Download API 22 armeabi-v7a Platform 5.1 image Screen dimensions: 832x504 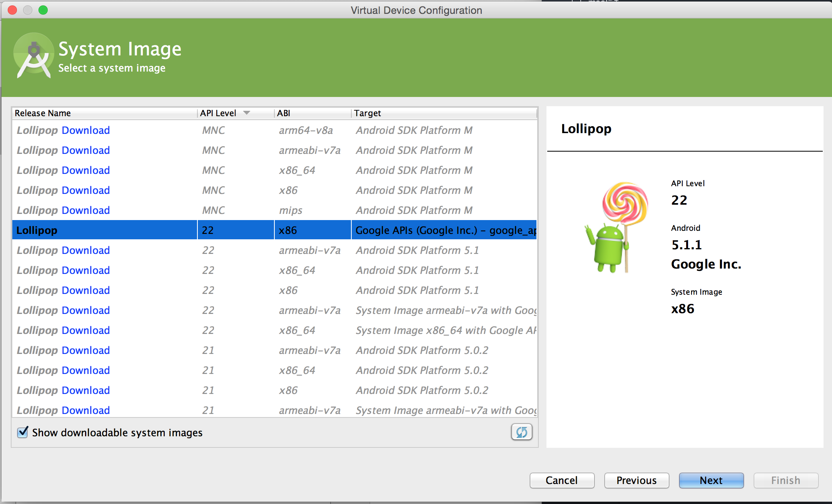click(x=86, y=250)
